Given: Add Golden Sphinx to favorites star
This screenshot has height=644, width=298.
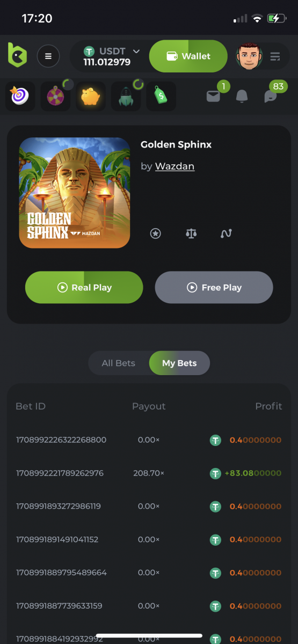Looking at the screenshot, I should tap(156, 233).
